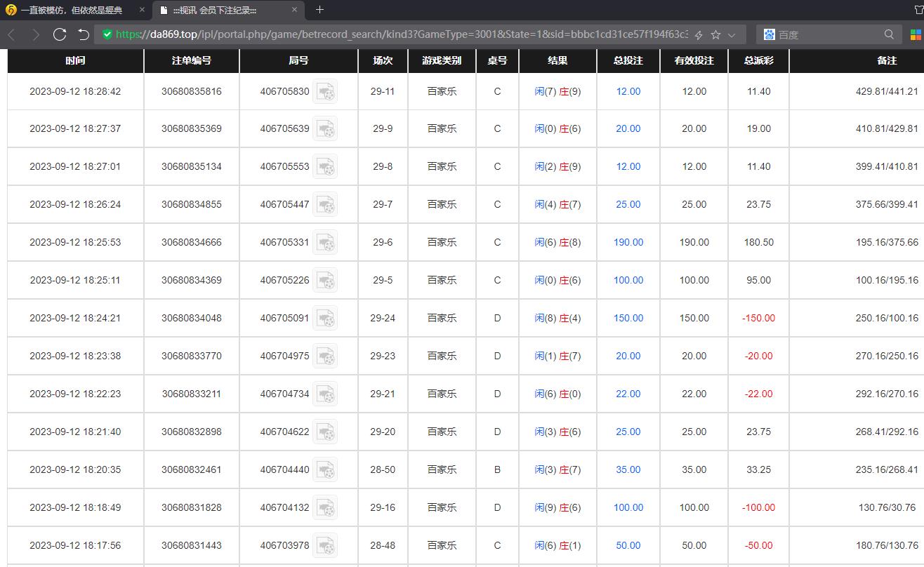Screen dimensions: 924x567
Task: Click session cell 28-50
Action: click(x=383, y=470)
